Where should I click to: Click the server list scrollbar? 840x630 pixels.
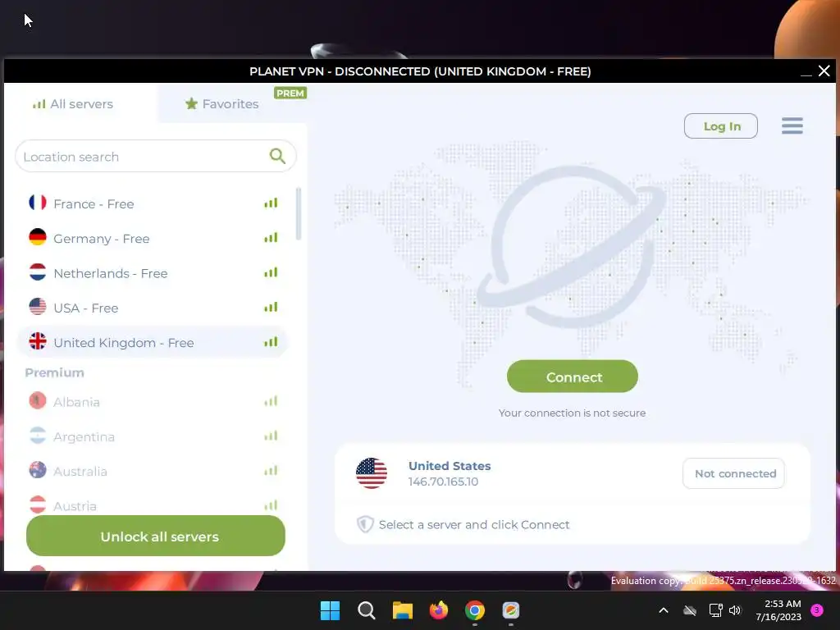pyautogui.click(x=299, y=214)
